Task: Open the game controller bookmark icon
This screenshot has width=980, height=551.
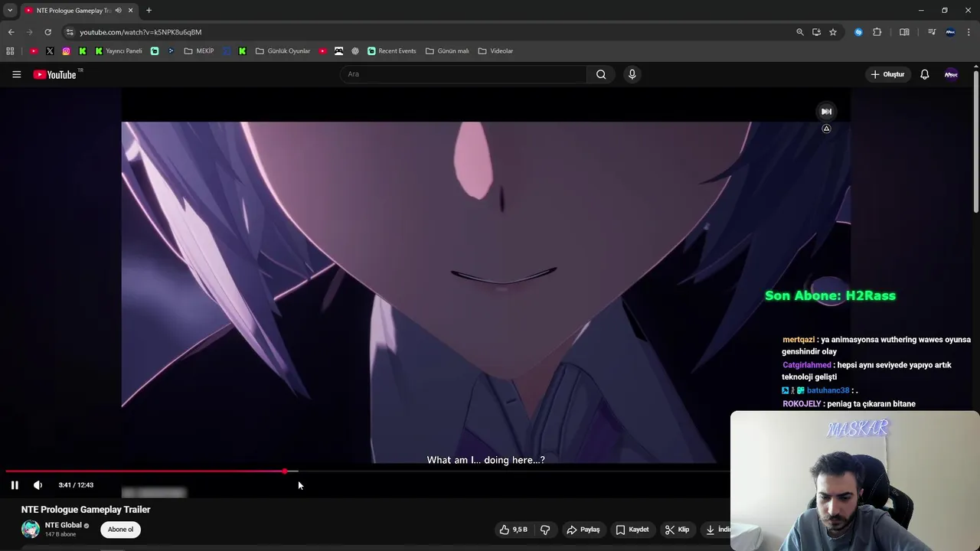Action: pyautogui.click(x=338, y=51)
